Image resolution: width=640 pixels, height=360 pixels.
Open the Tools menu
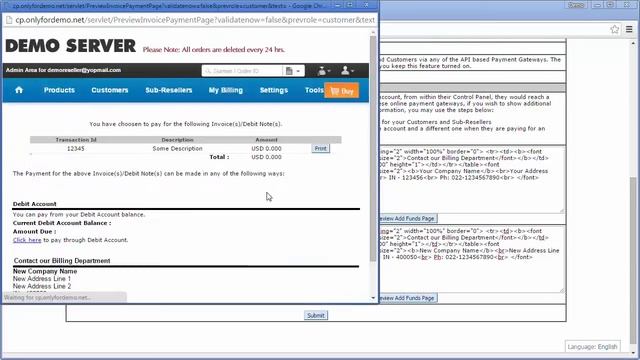[x=314, y=90]
